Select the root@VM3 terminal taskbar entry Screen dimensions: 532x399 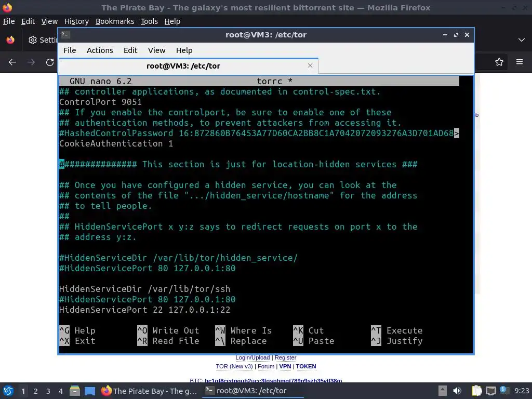[x=253, y=391]
